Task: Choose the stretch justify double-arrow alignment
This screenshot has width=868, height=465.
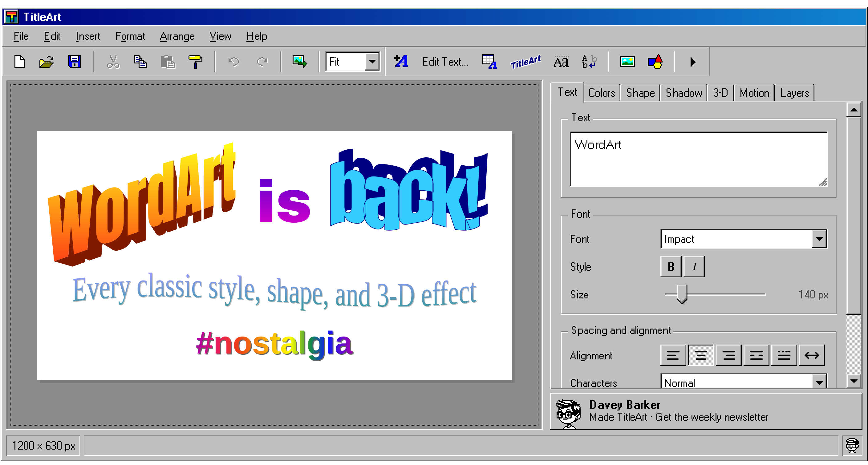Action: pyautogui.click(x=812, y=355)
